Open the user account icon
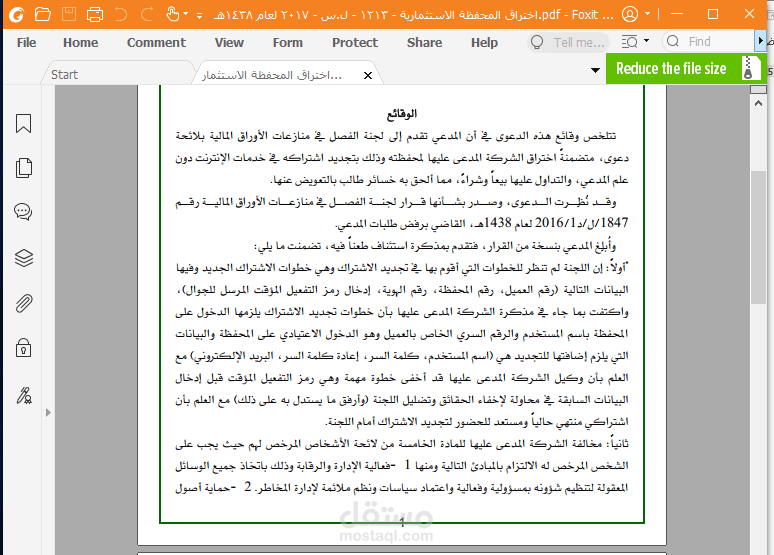The image size is (774, 555). (x=630, y=14)
